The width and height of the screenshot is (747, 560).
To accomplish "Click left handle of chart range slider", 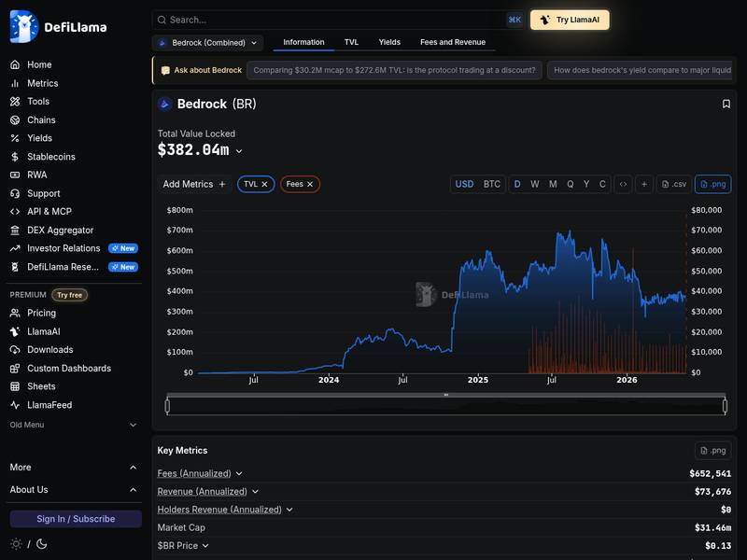I will click(x=167, y=406).
